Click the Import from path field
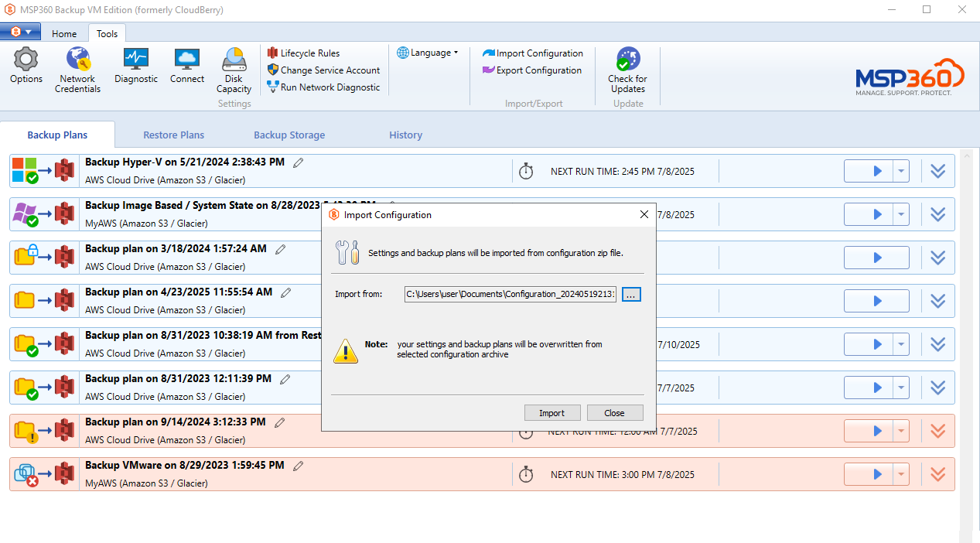Image resolution: width=980 pixels, height=543 pixels. [x=510, y=294]
